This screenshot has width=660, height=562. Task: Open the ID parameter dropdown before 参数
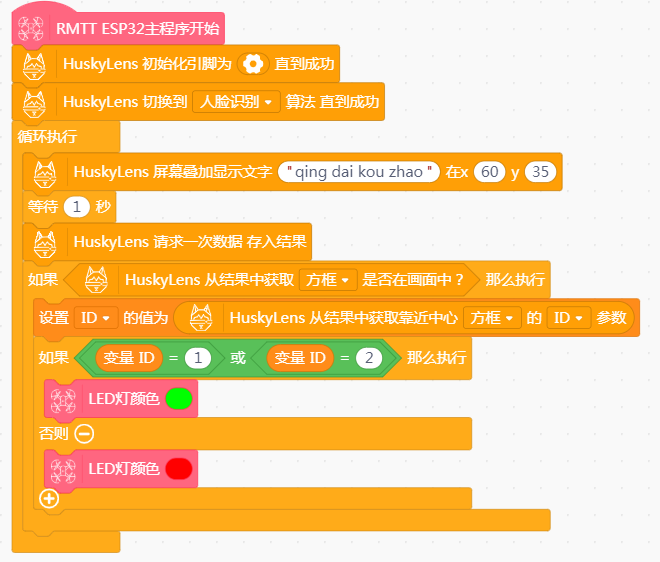tap(569, 318)
